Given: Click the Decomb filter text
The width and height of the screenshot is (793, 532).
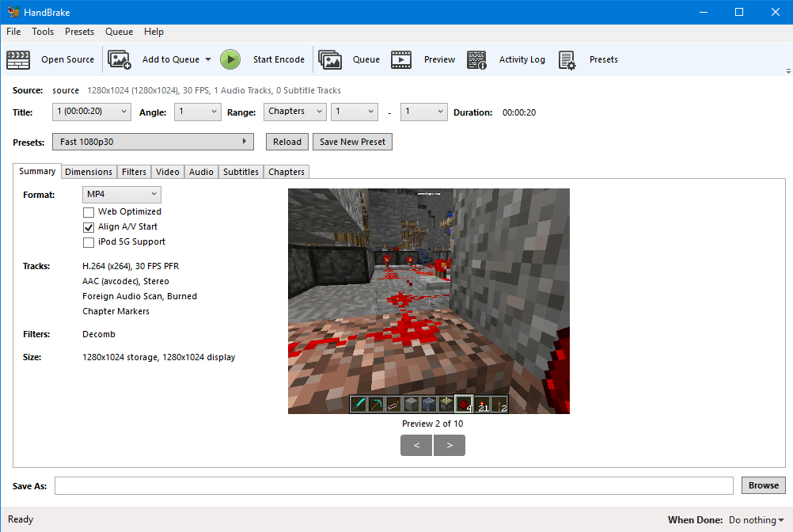Looking at the screenshot, I should click(x=99, y=334).
